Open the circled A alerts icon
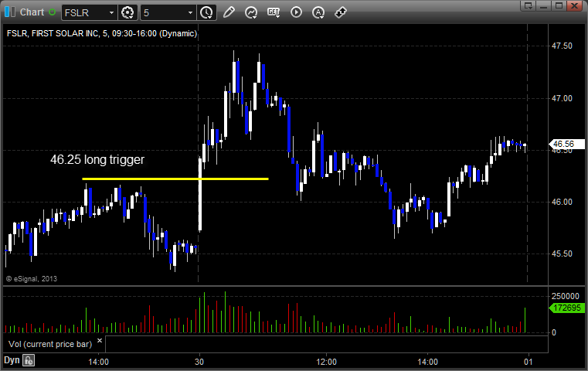Screen dimensions: 588x371 click(318, 13)
